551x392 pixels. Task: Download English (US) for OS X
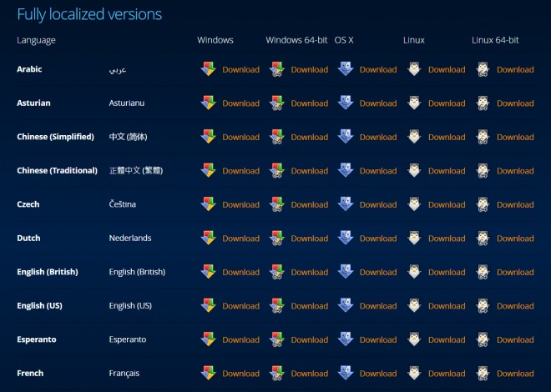[378, 306]
